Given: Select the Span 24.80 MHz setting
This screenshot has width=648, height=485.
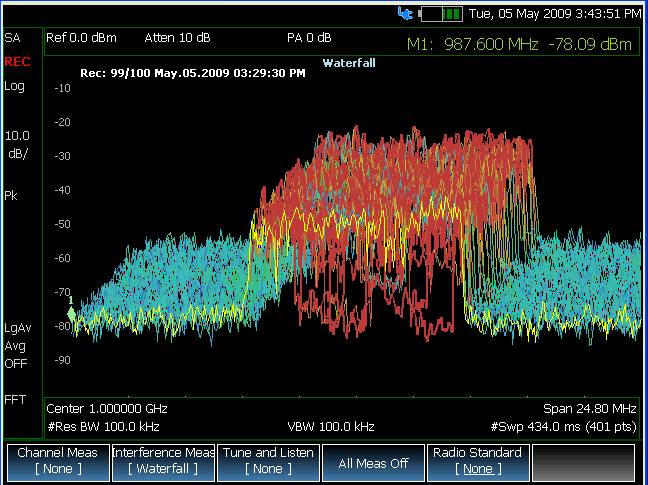Looking at the screenshot, I should tap(589, 409).
